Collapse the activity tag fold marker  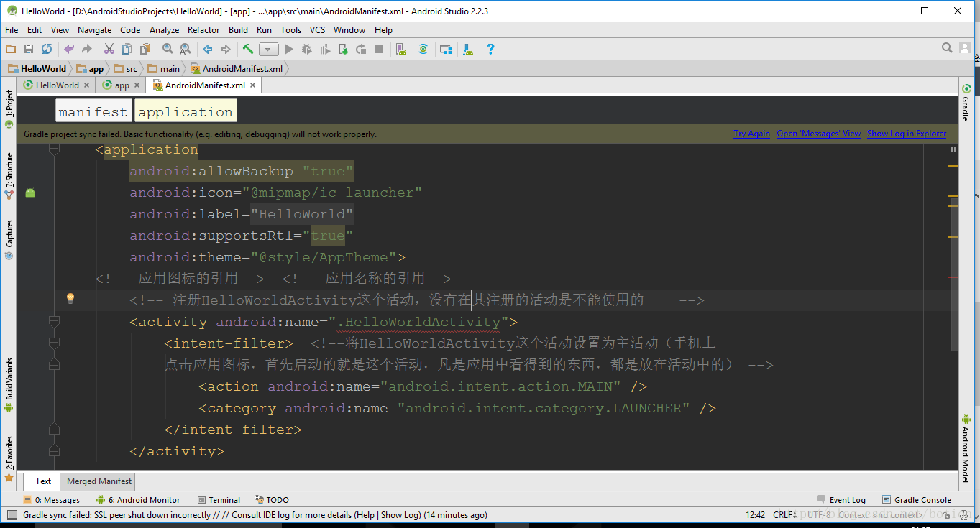[54, 321]
